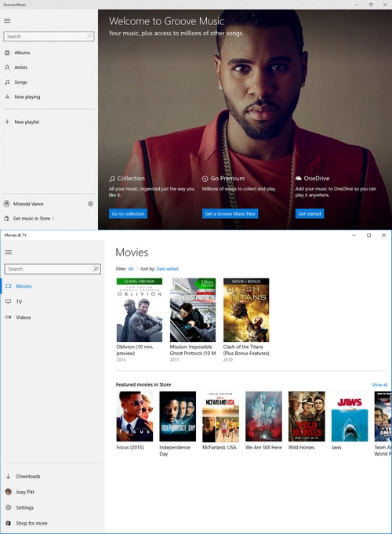
Task: Click Go to collection button
Action: tap(128, 213)
